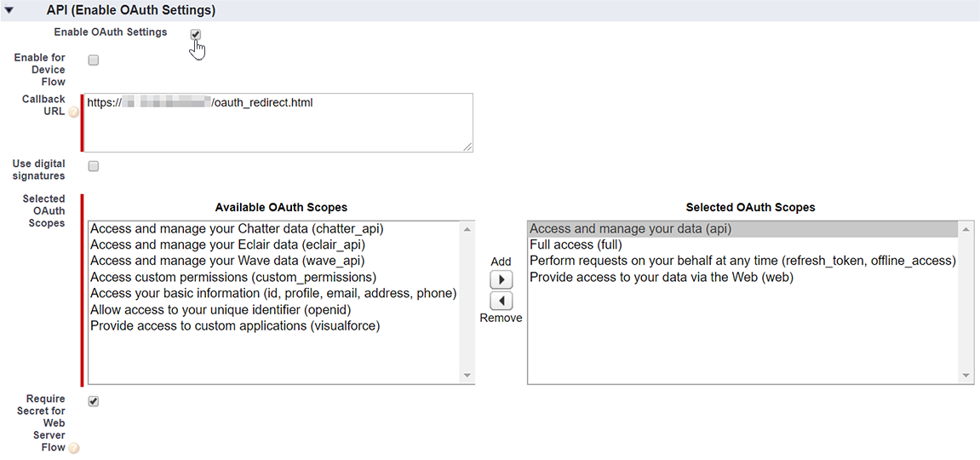The height and width of the screenshot is (460, 980).
Task: Check the Enable for Device Flow box
Action: (93, 60)
